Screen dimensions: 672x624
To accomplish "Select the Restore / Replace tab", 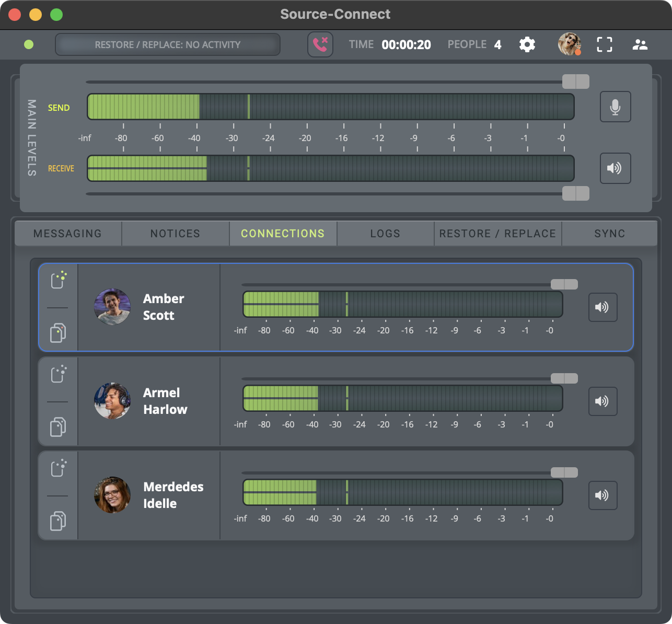I will (x=497, y=234).
